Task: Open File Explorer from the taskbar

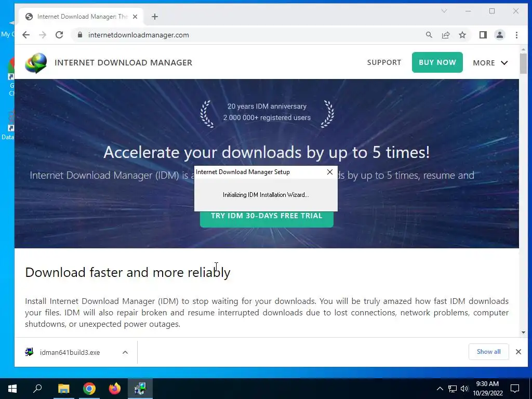Action: 63,389
